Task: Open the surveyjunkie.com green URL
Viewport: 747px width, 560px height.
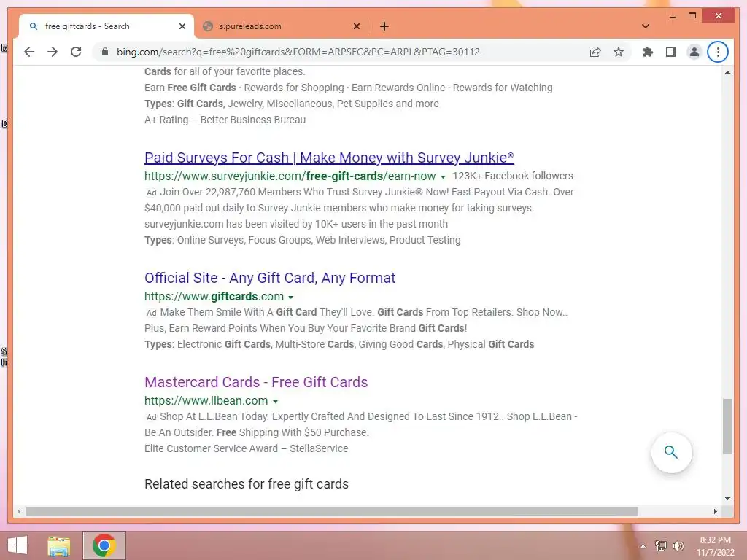Action: pyautogui.click(x=290, y=176)
